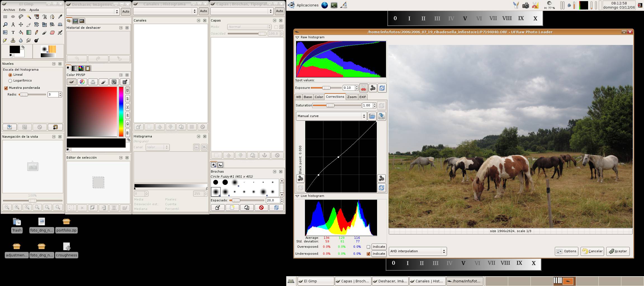The width and height of the screenshot is (644, 286).
Task: Switch to the EXIF tab in UFRaw
Action: click(x=363, y=97)
